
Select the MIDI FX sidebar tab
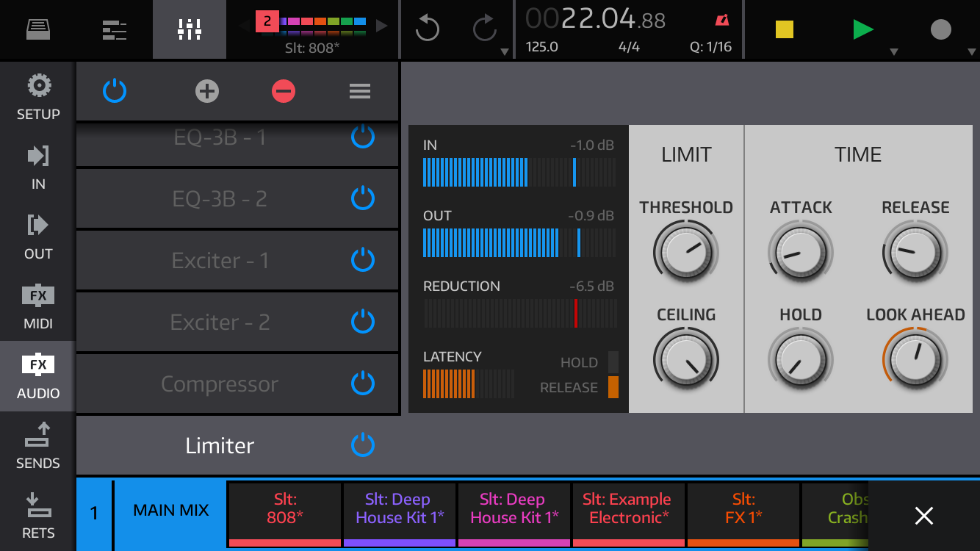click(x=38, y=306)
